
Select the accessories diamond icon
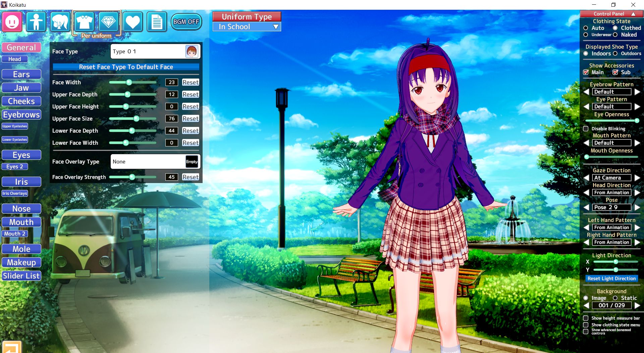coord(108,21)
